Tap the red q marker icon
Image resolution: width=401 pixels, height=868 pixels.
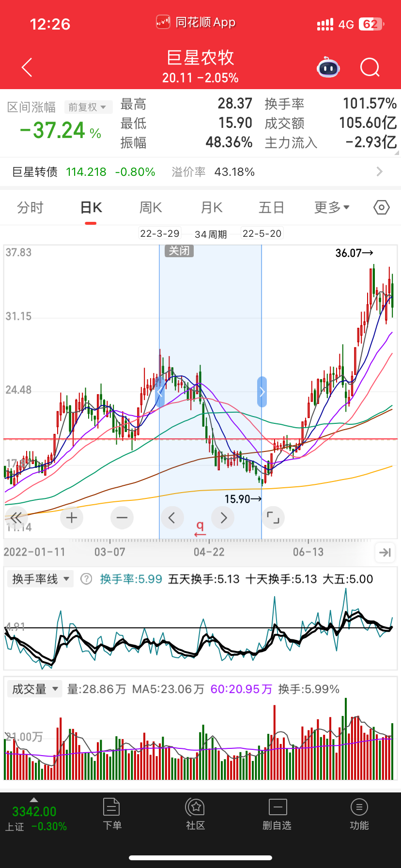pyautogui.click(x=200, y=528)
